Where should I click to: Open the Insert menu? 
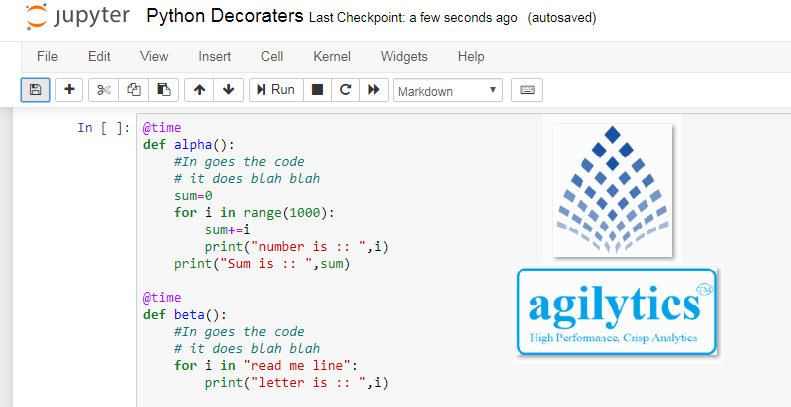point(215,56)
